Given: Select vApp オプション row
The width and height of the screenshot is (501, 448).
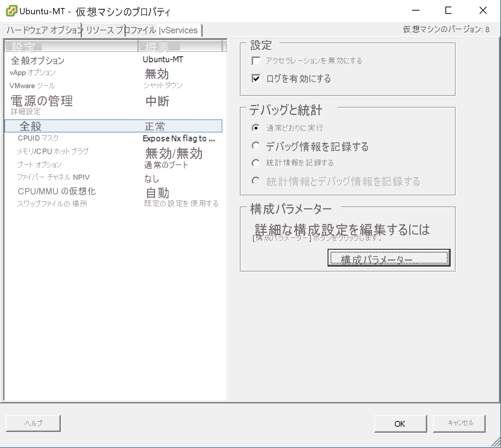Looking at the screenshot, I should (x=33, y=72).
